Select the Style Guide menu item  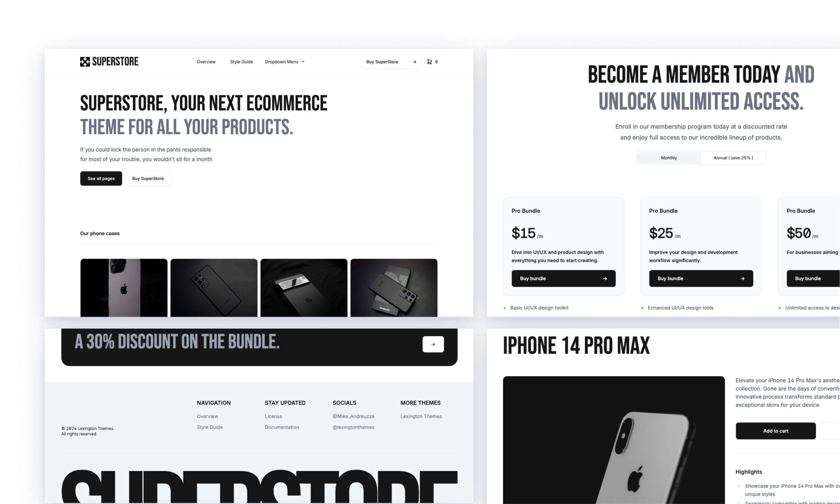coord(241,61)
